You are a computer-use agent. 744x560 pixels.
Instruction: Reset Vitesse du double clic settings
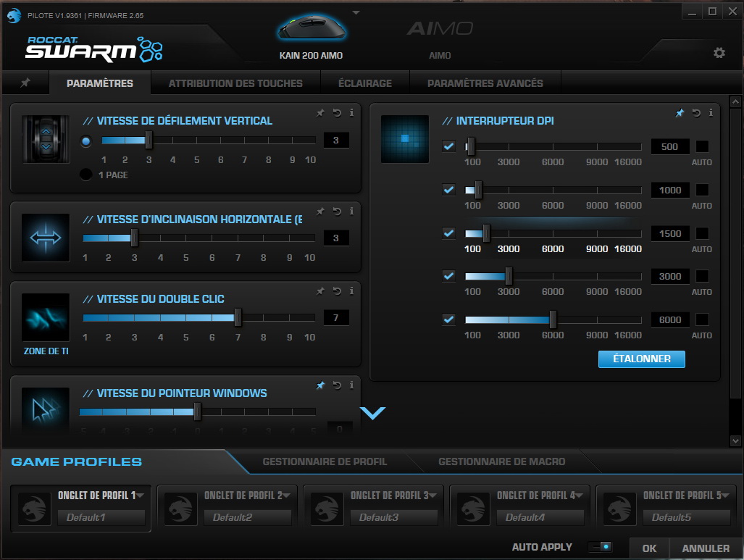(337, 291)
